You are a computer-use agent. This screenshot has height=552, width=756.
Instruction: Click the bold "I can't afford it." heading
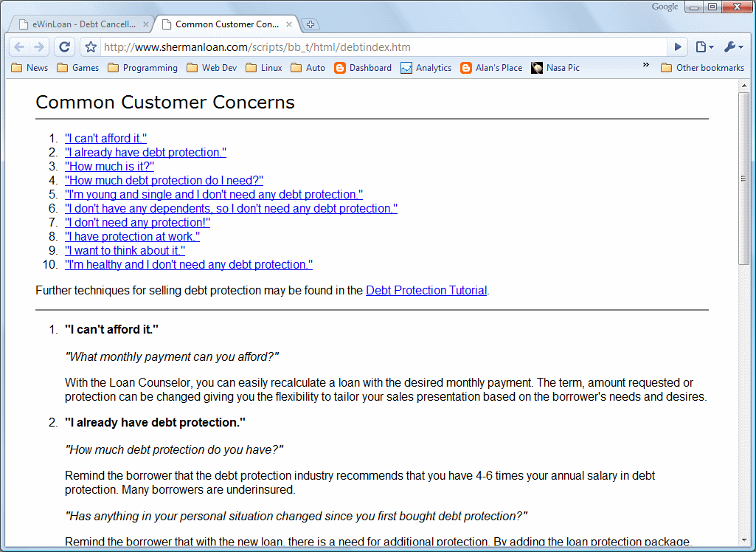point(112,330)
